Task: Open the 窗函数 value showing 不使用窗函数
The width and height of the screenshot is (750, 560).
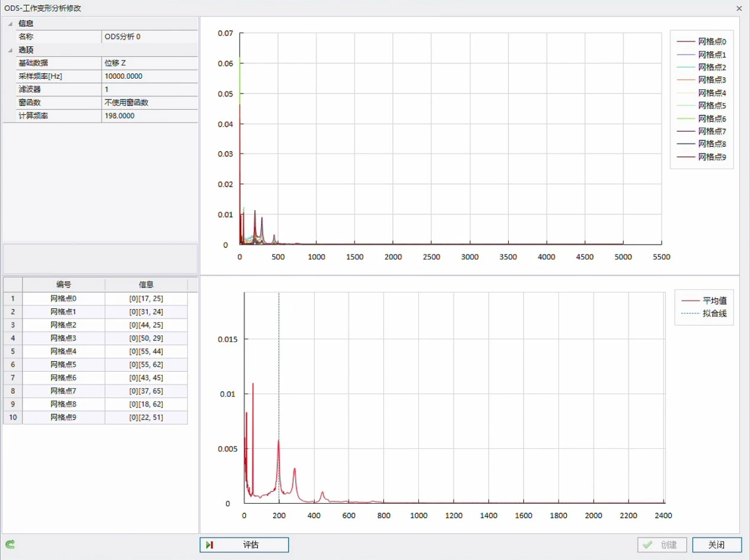Action: pos(149,102)
